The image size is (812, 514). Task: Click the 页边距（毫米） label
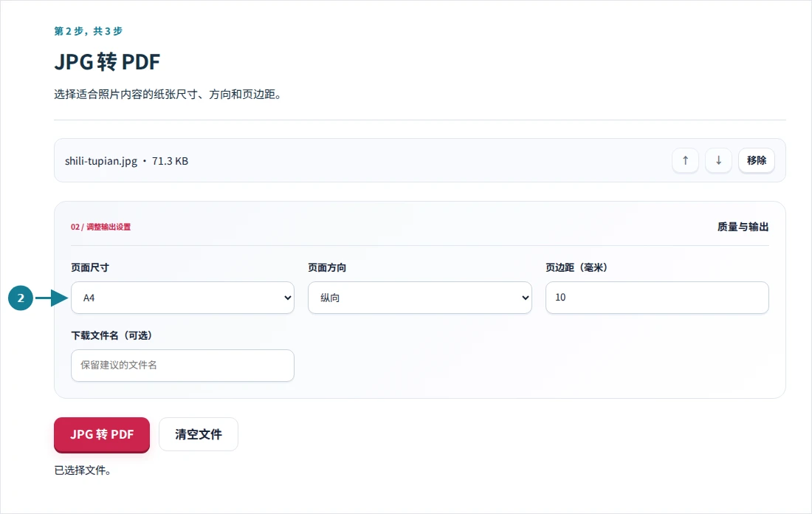[x=577, y=267]
